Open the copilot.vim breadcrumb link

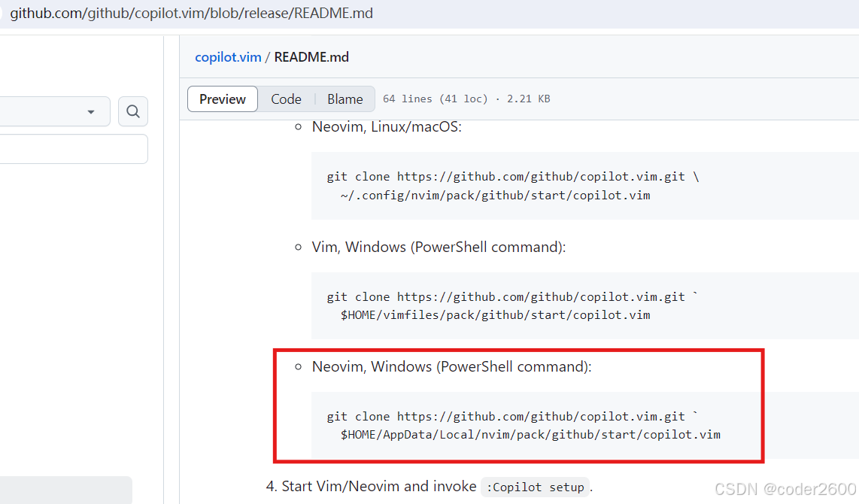coord(228,57)
